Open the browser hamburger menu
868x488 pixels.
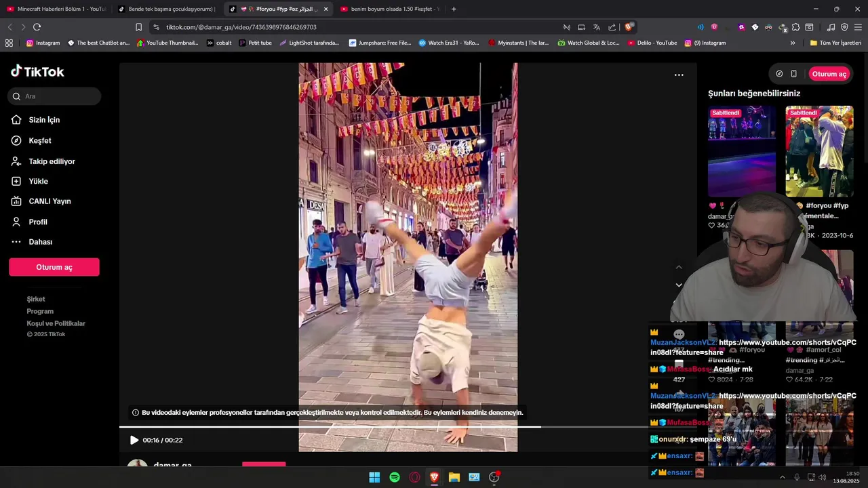point(859,27)
